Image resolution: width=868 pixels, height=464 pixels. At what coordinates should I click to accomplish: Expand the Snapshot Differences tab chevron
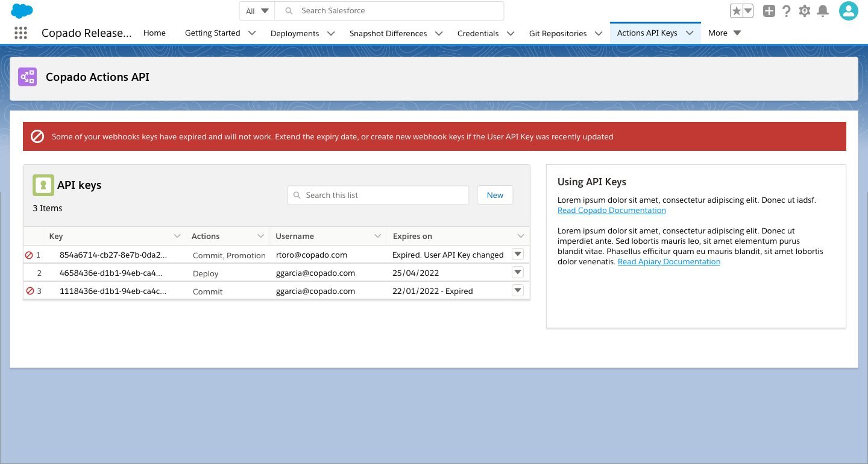[439, 34]
